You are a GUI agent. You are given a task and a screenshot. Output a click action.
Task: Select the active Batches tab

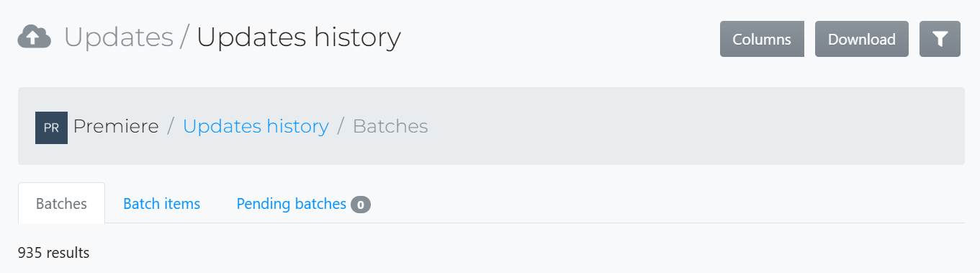(61, 204)
